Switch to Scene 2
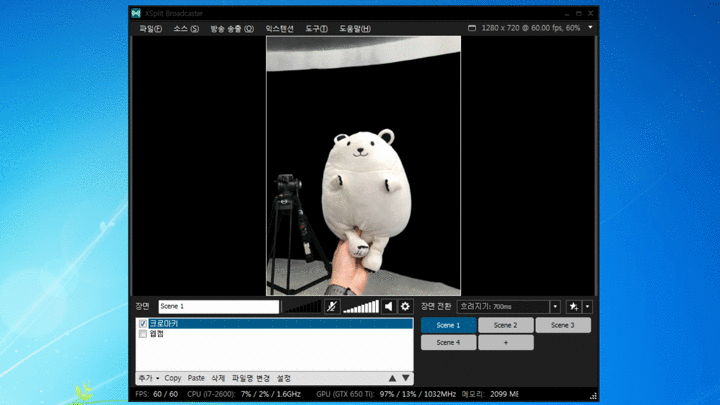The height and width of the screenshot is (405, 720). [506, 325]
